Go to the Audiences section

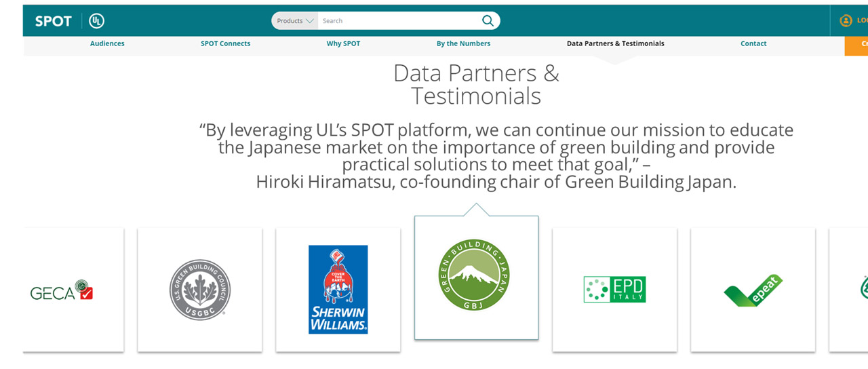107,43
